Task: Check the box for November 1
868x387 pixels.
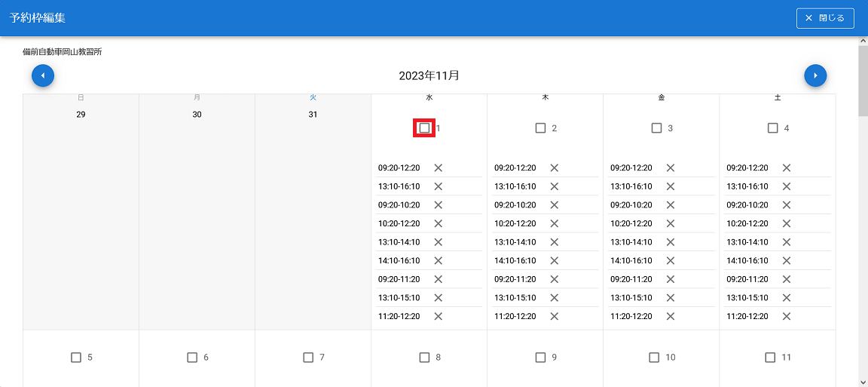Action: click(x=425, y=128)
